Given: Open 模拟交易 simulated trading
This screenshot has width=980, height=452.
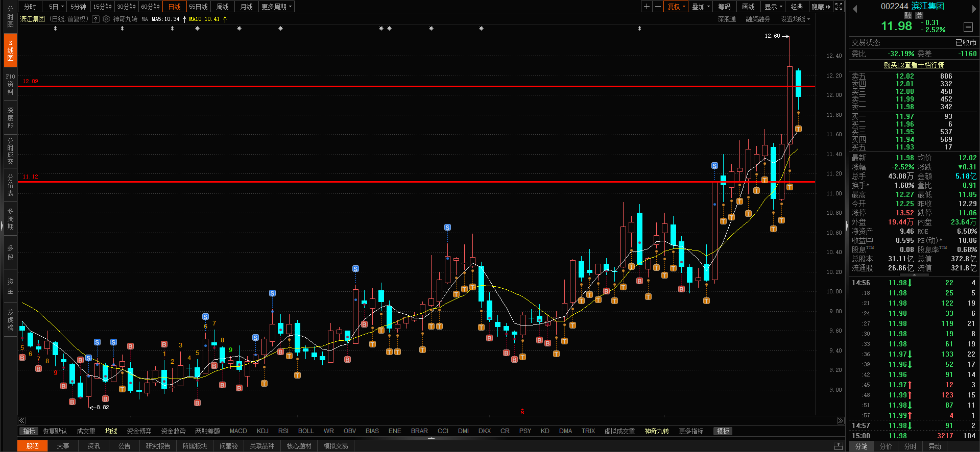Looking at the screenshot, I should [x=336, y=446].
